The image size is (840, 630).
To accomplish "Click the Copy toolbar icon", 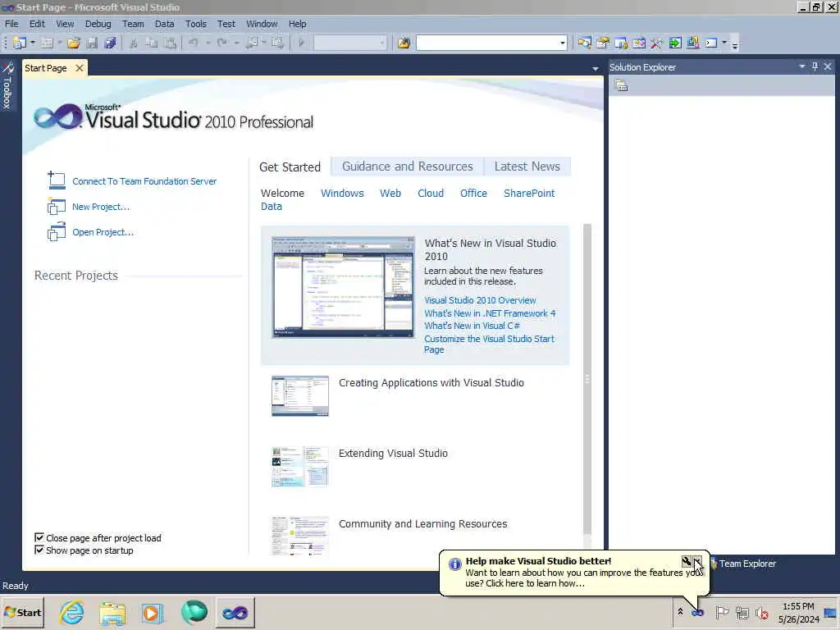I will [152, 43].
